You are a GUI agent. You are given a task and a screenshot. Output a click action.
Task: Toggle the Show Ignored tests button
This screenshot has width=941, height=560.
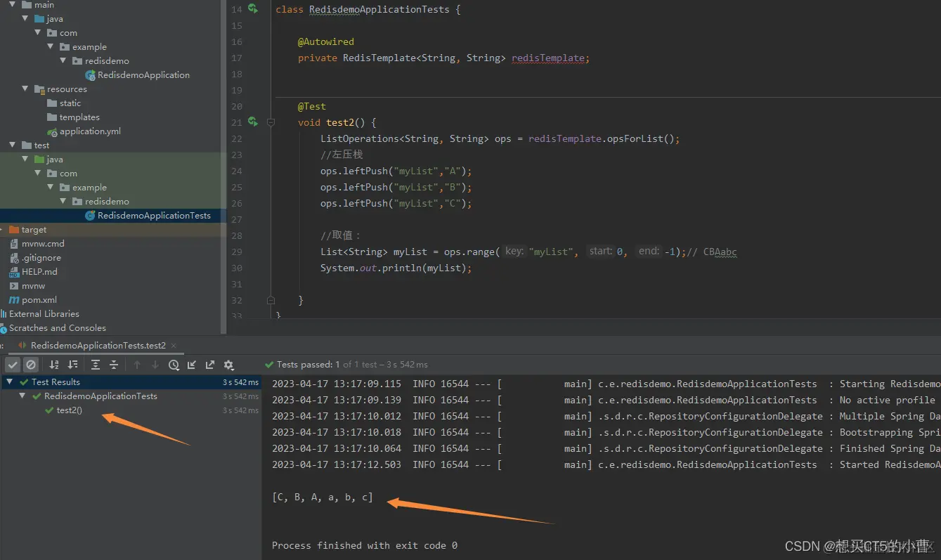coord(31,365)
